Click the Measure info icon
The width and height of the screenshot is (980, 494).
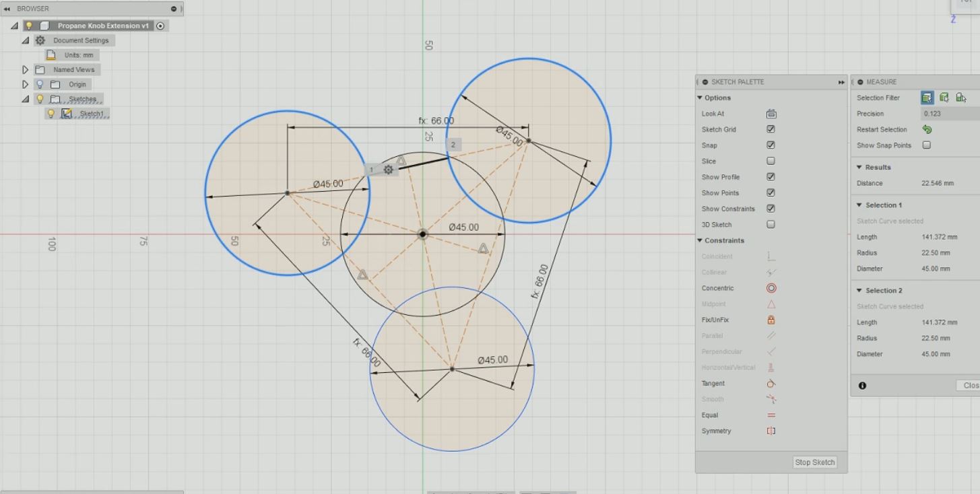pos(863,386)
